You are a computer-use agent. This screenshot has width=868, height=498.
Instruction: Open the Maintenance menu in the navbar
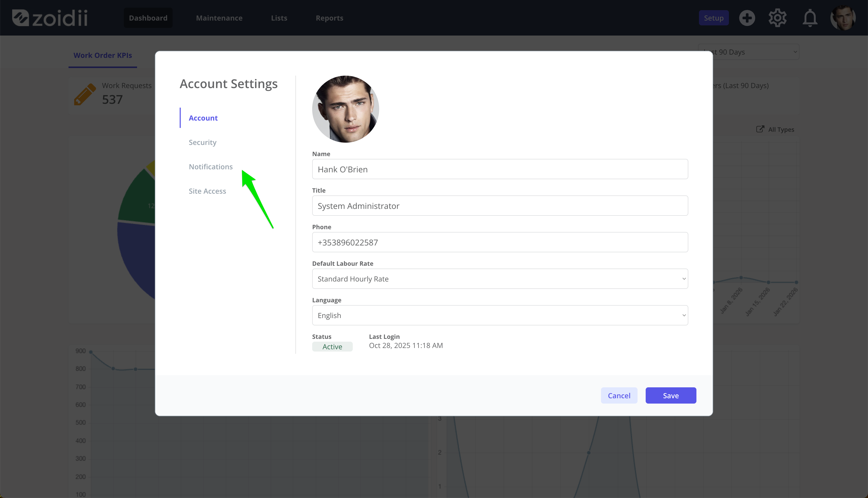(219, 18)
